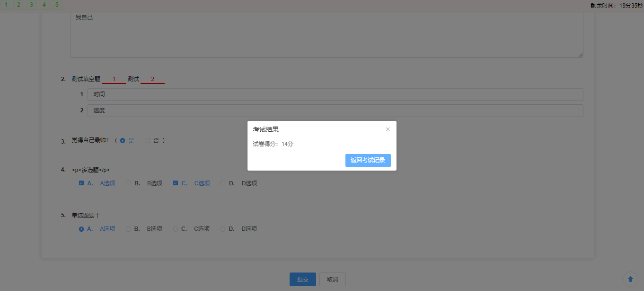Image resolution: width=644 pixels, height=291 pixels.
Task: Select 是 radio for question 3
Action: (x=123, y=140)
